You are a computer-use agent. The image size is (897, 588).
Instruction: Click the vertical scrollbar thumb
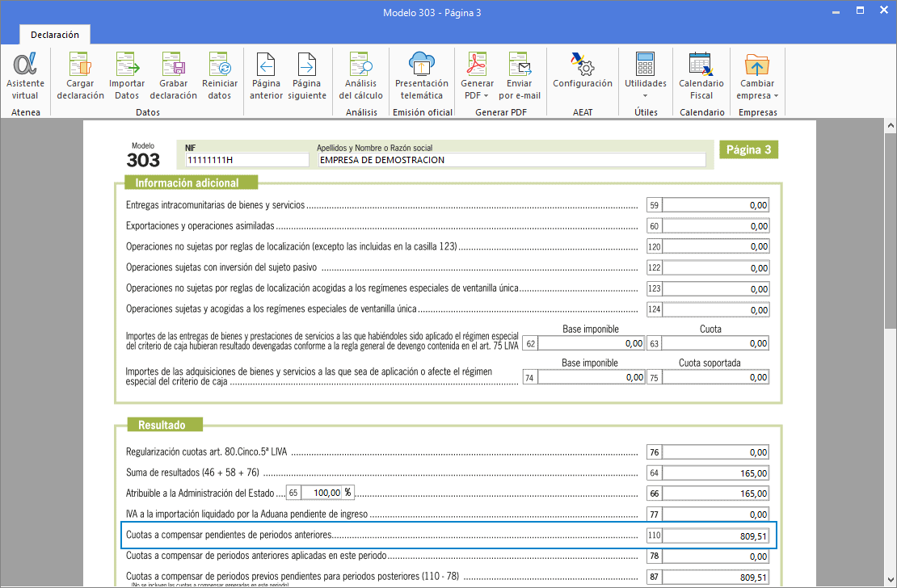(x=891, y=230)
